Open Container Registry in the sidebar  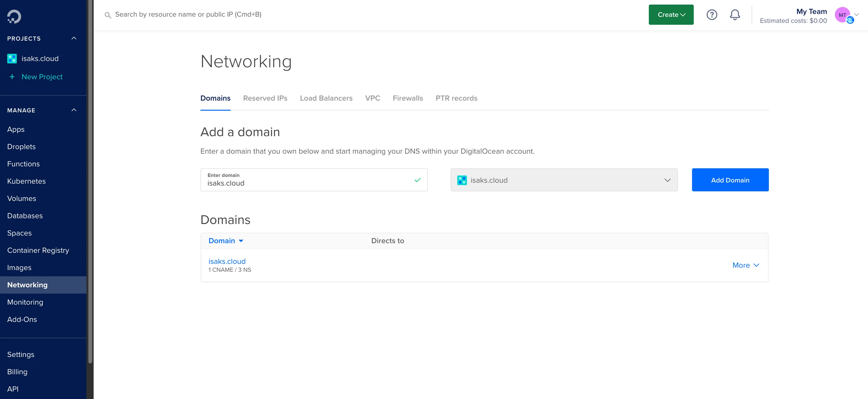38,250
